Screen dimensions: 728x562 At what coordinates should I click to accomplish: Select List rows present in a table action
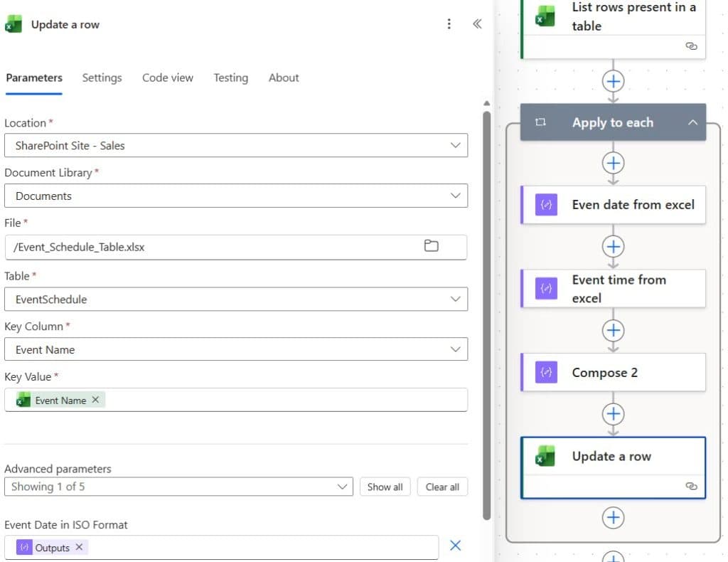613,28
